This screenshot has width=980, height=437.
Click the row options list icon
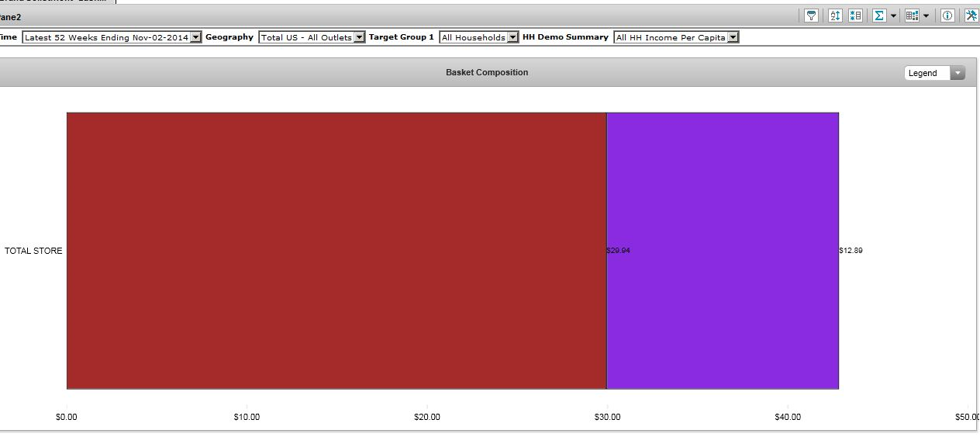pyautogui.click(x=855, y=16)
